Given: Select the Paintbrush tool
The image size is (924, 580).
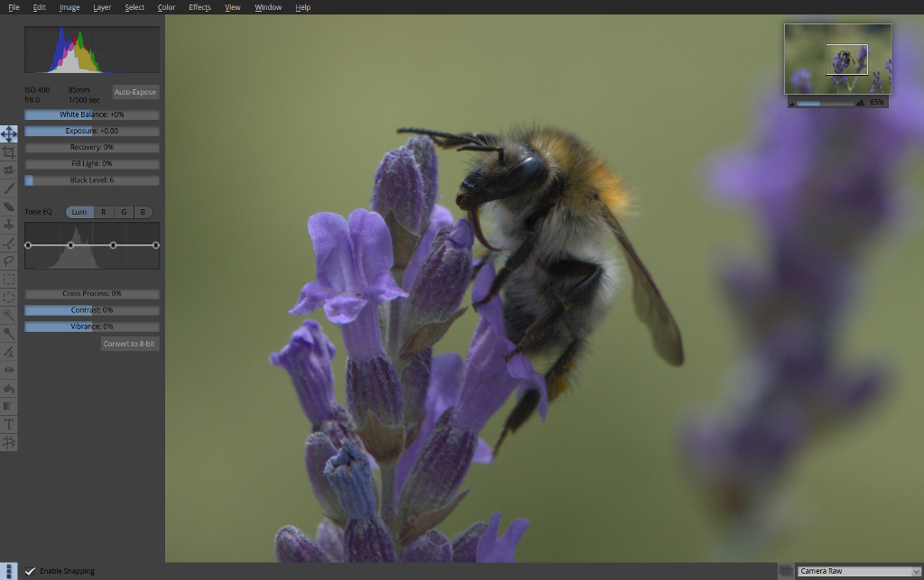Looking at the screenshot, I should pos(9,189).
